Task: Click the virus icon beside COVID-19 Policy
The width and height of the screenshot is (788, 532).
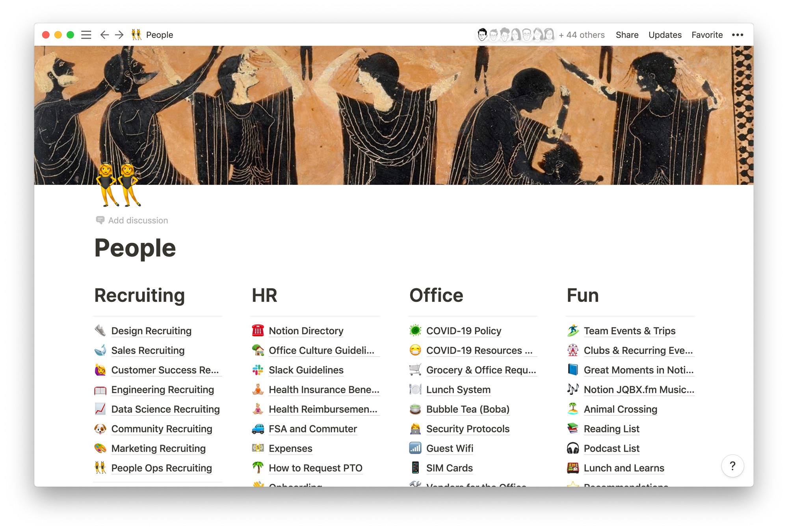Action: (415, 331)
